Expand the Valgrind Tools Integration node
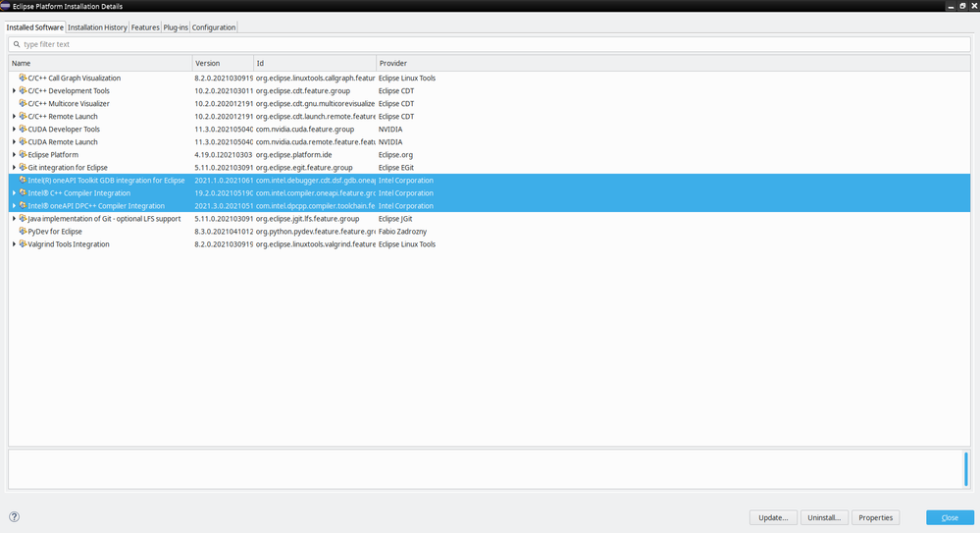This screenshot has height=533, width=980. coord(14,244)
